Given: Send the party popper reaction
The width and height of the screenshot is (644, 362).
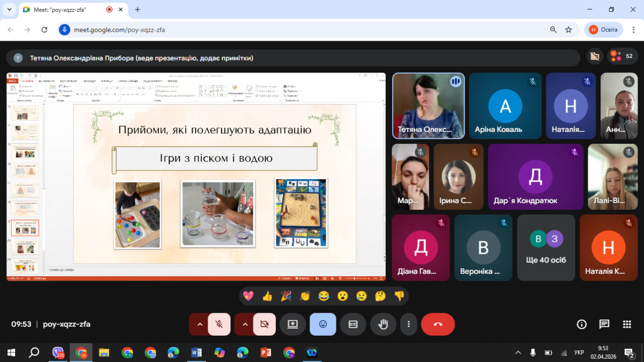Looking at the screenshot, I should click(x=286, y=295).
